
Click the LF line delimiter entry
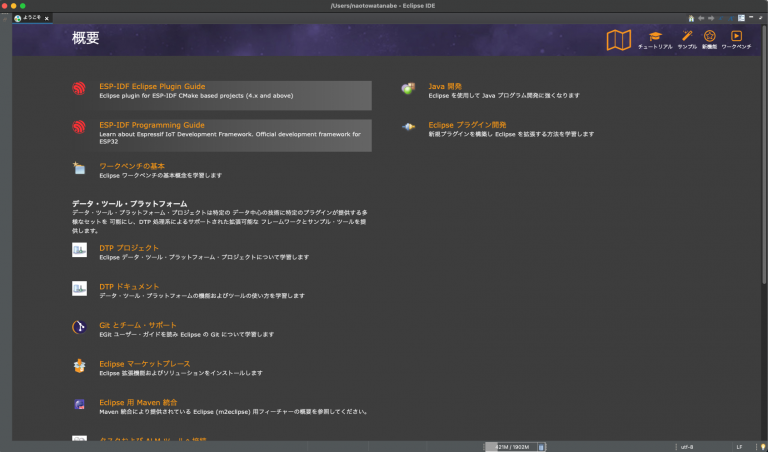click(740, 447)
